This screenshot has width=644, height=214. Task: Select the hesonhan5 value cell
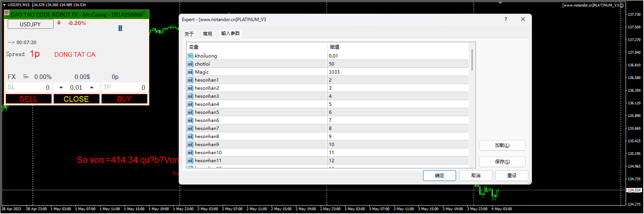(x=397, y=112)
